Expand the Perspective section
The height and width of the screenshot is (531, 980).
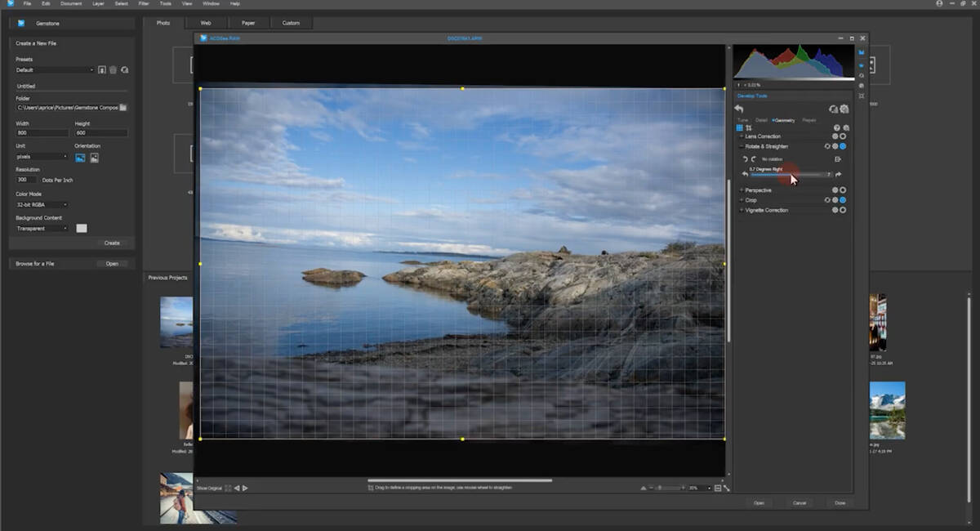(x=742, y=190)
